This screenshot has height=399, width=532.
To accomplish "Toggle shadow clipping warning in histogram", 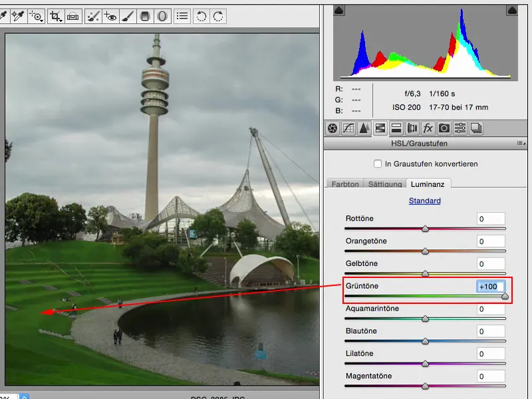I will [x=339, y=11].
